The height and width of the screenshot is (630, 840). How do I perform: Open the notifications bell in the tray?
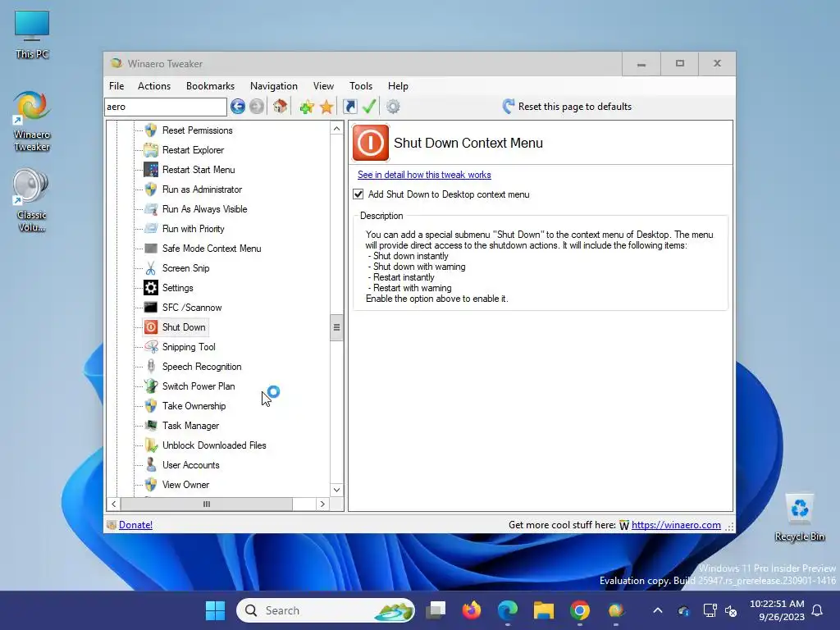818,610
